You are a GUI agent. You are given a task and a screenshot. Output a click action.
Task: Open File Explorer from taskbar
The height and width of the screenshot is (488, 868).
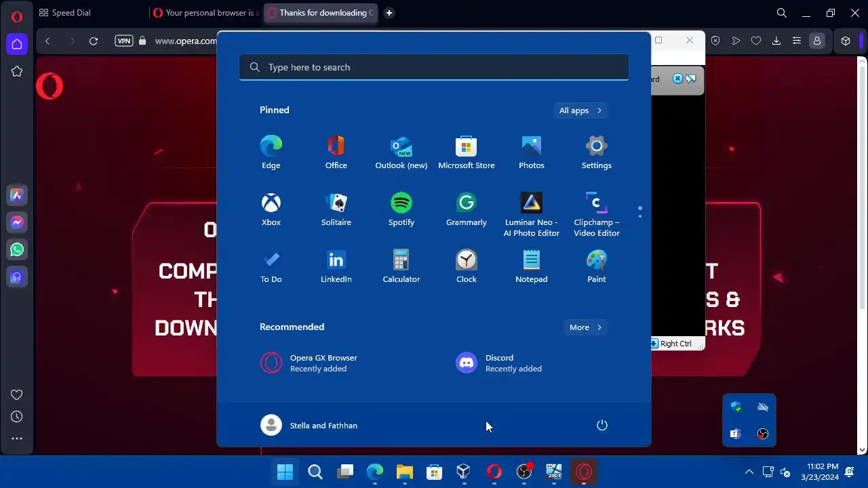405,472
